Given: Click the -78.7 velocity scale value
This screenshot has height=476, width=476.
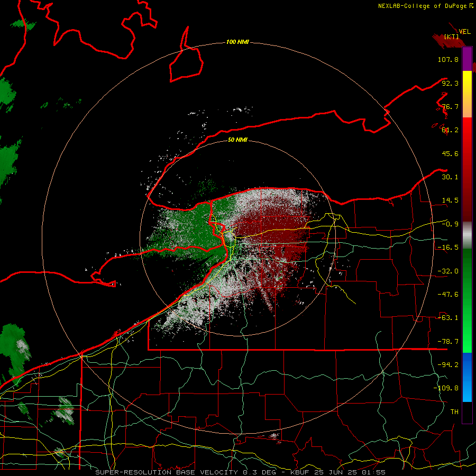Looking at the screenshot, I should click(448, 342).
